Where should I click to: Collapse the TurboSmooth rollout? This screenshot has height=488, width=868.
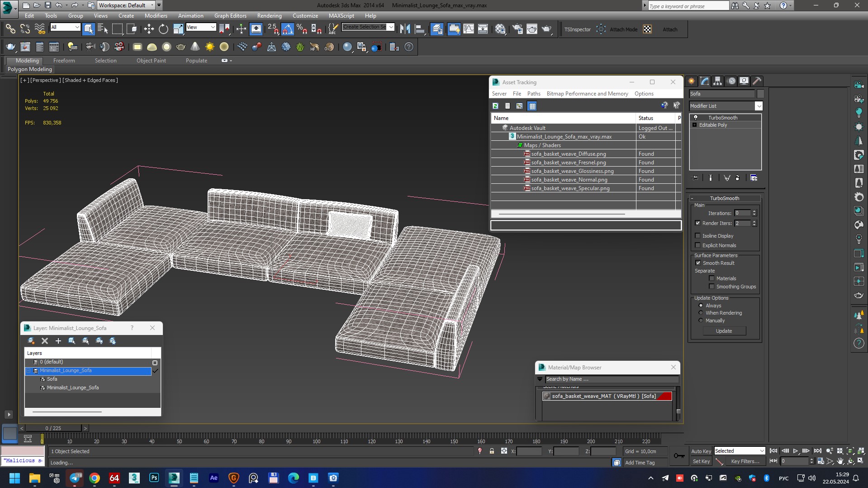[x=725, y=198]
